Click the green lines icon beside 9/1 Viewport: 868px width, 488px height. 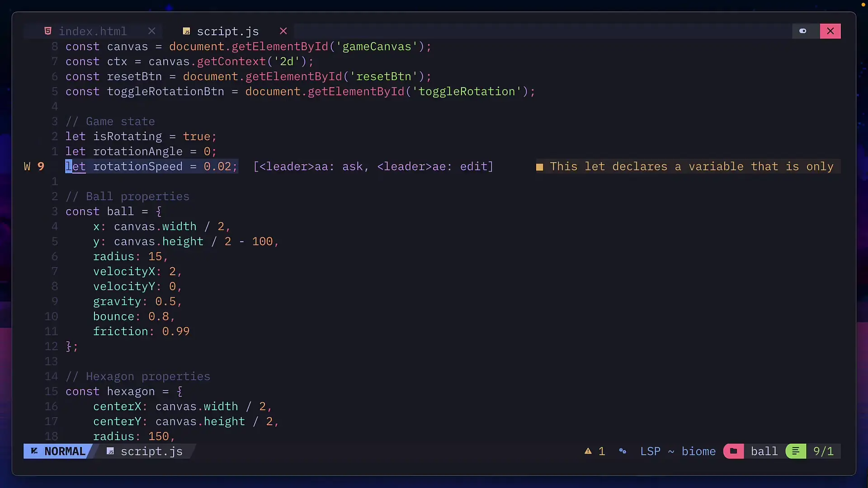(796, 451)
